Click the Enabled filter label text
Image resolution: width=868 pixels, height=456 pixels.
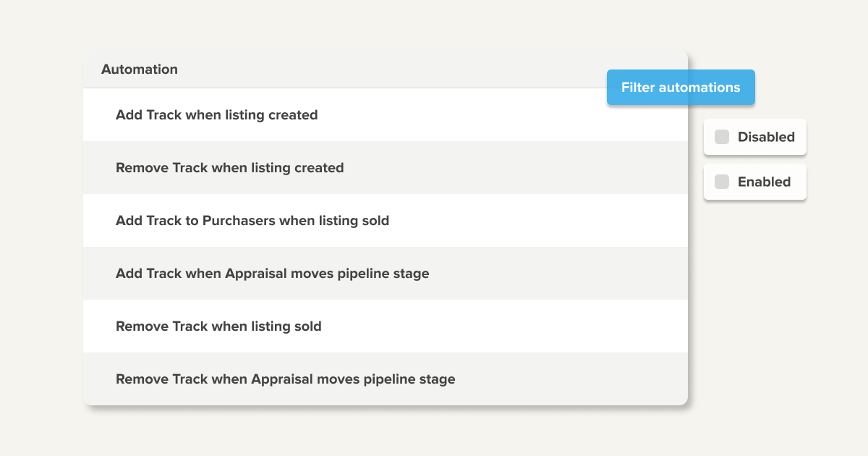(764, 182)
